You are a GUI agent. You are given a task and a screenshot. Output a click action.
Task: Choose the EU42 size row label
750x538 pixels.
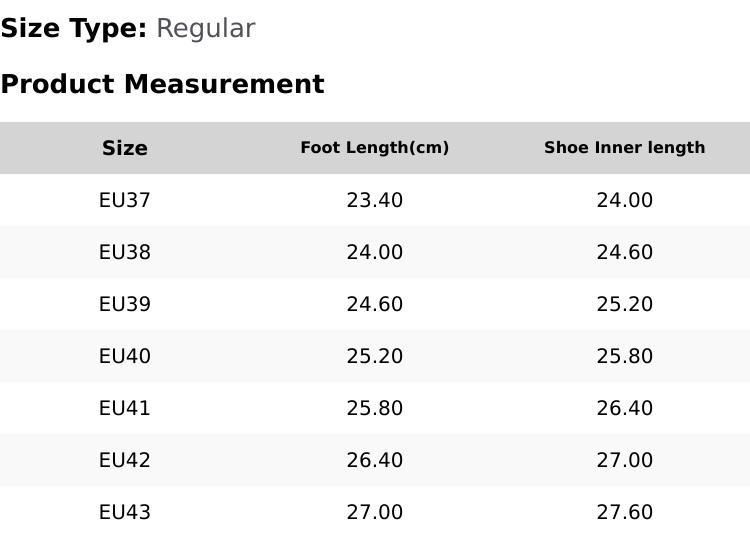[x=125, y=460]
